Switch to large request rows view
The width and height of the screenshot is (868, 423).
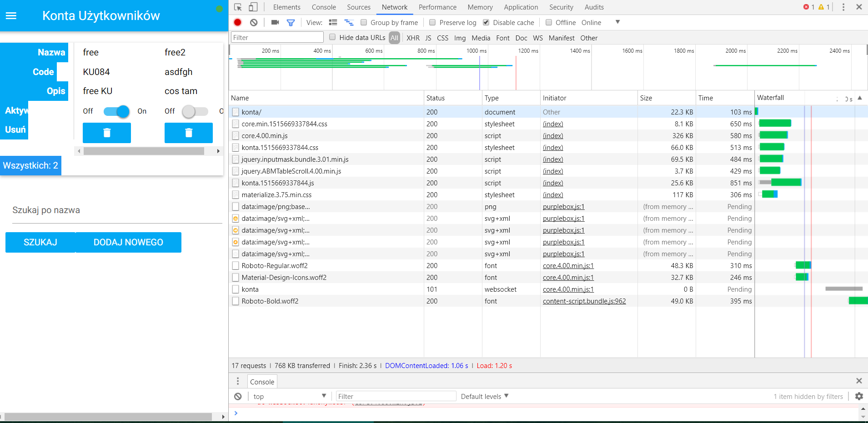click(333, 22)
